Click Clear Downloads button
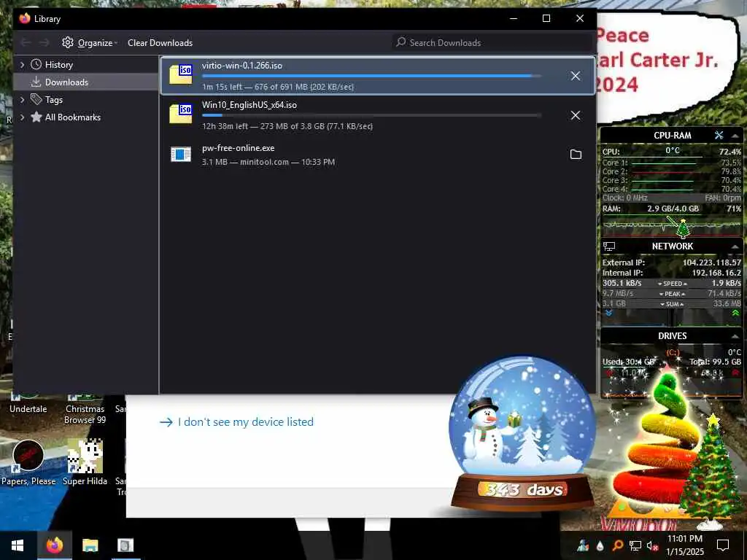Screen dimensions: 747x560 pyautogui.click(x=160, y=43)
